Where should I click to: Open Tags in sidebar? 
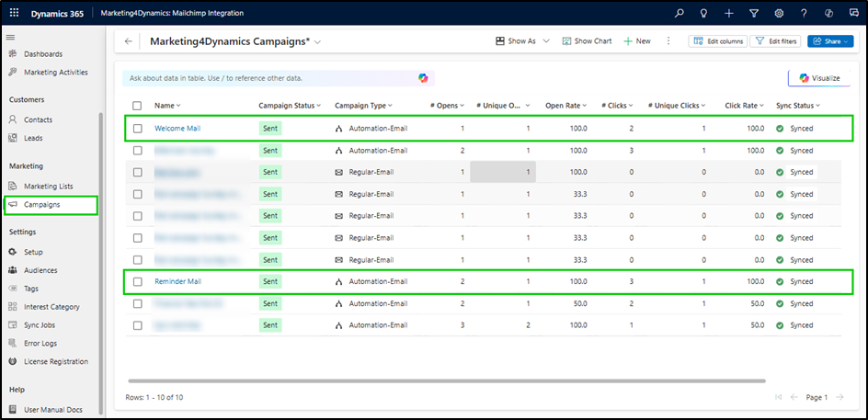(x=31, y=289)
